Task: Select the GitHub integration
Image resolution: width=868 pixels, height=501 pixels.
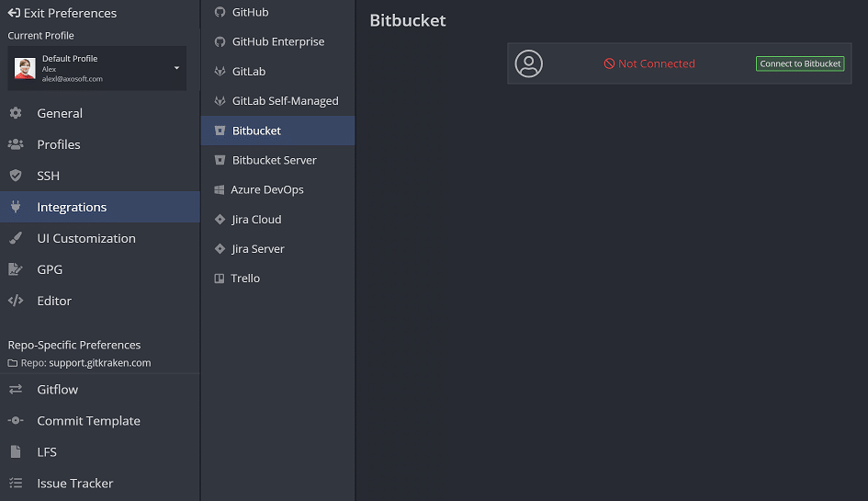Action: [278, 12]
